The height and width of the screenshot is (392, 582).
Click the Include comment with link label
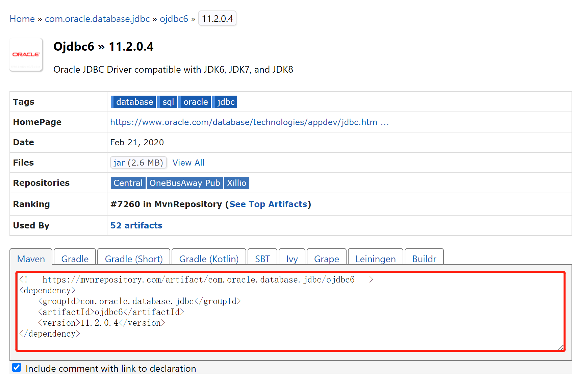point(111,368)
